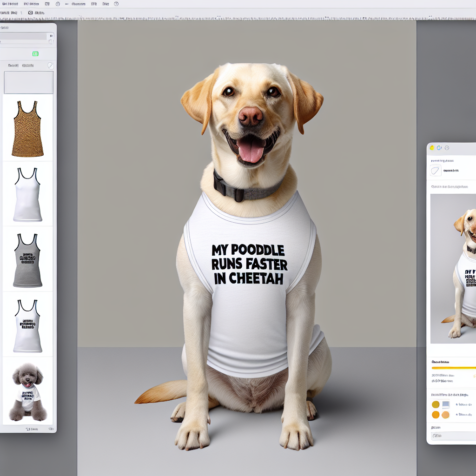
Task: Pick the peach round color swatch
Action: click(445, 415)
